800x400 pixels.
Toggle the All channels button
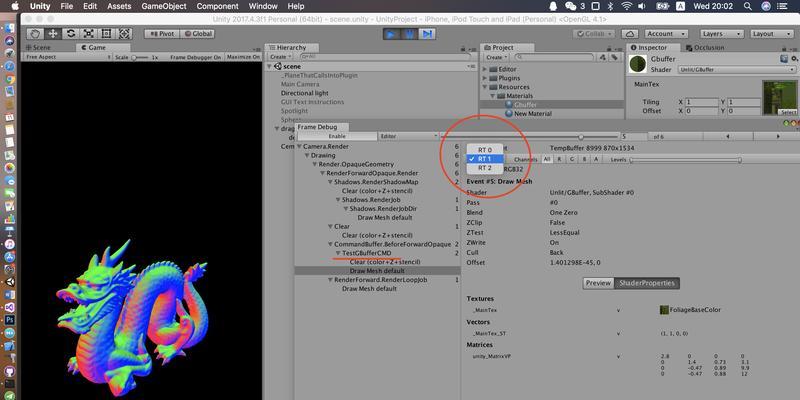pos(547,160)
